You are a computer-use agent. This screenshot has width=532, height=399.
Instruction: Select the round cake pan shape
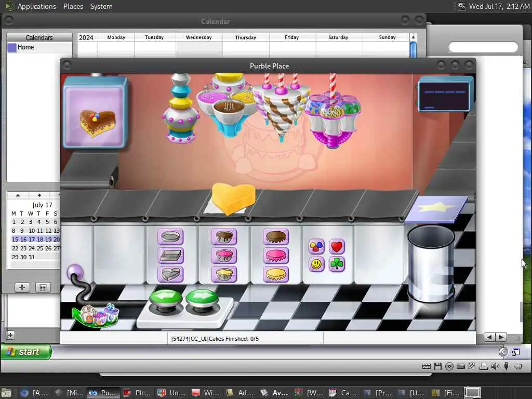[170, 237]
